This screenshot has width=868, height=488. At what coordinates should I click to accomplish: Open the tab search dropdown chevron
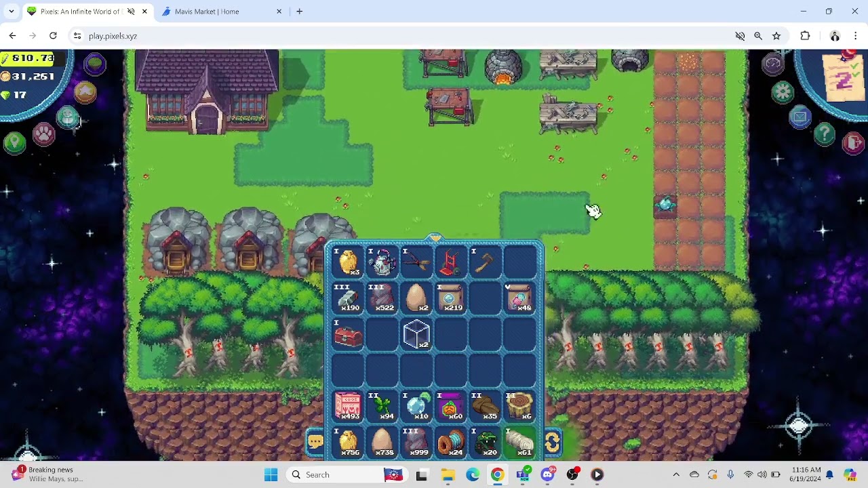click(x=11, y=12)
